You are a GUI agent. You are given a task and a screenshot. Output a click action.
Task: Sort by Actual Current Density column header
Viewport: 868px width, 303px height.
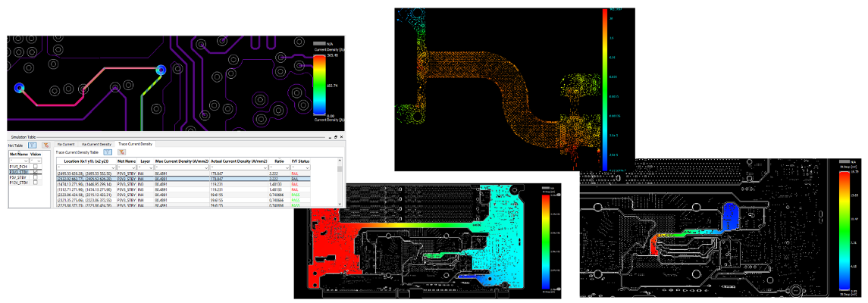[x=239, y=161]
